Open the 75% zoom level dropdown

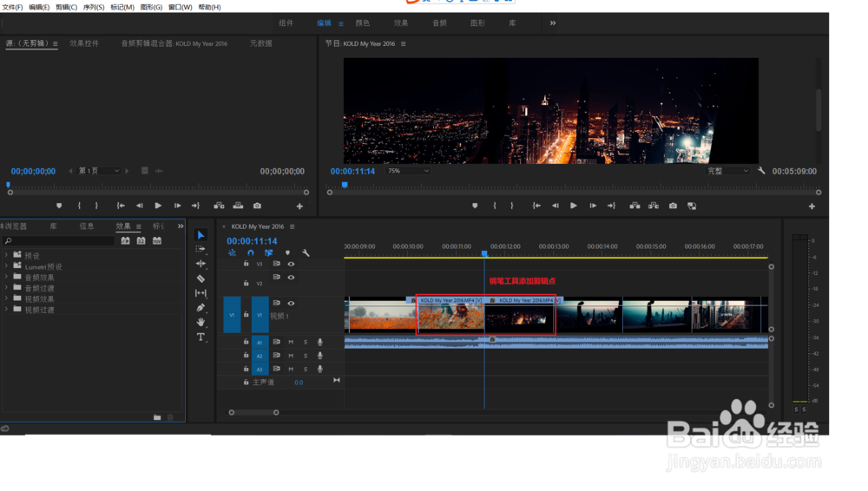pos(408,171)
